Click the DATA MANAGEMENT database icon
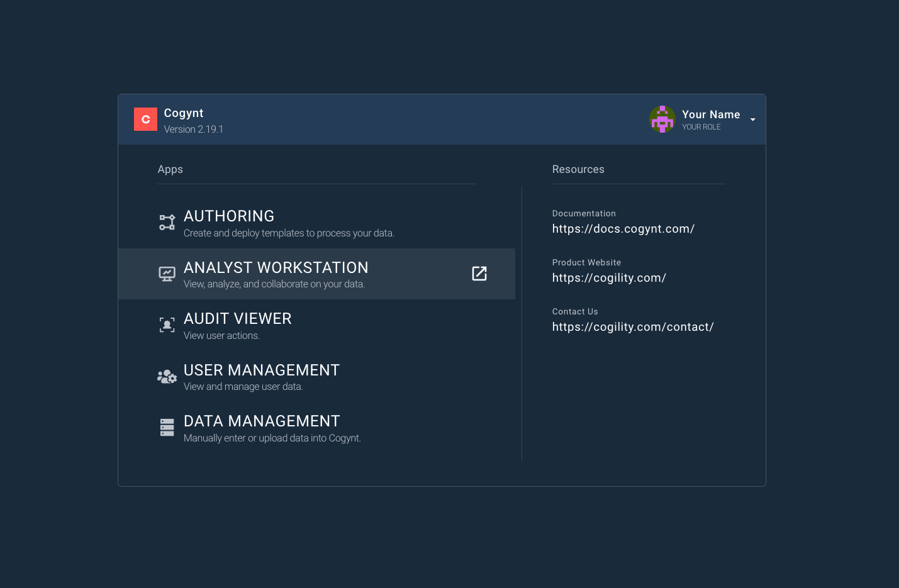Screen dimensions: 899x588 click(167, 427)
